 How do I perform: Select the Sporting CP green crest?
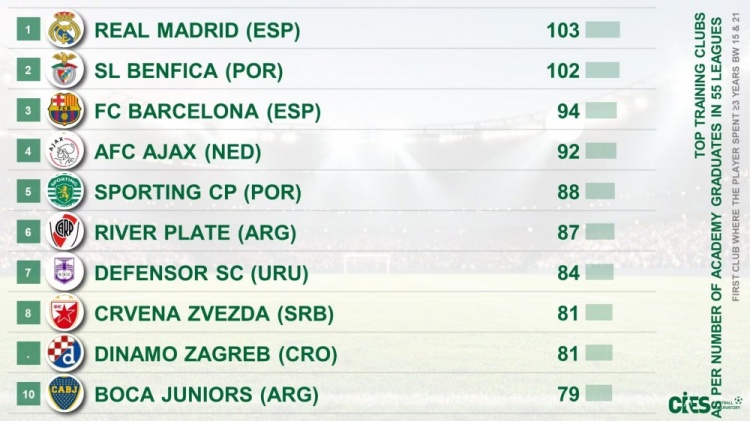tap(65, 192)
